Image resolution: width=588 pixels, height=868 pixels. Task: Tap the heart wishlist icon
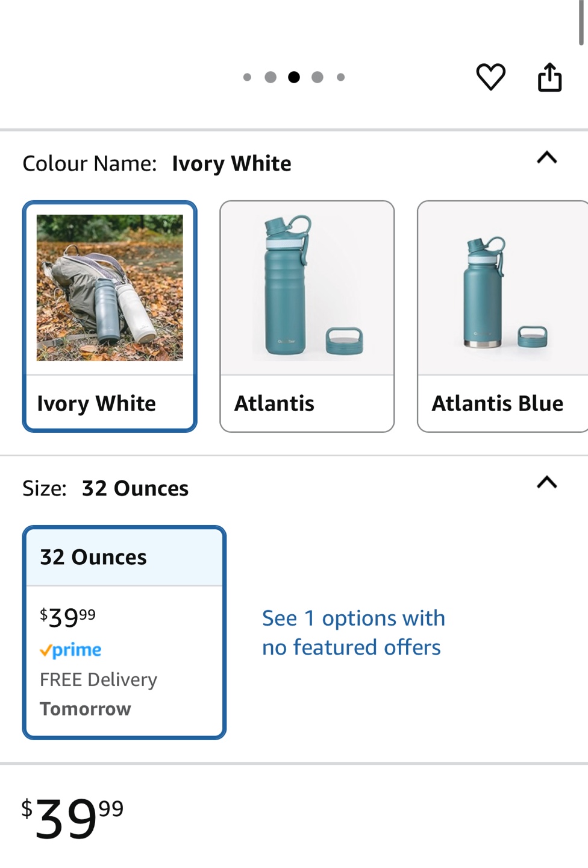pos(491,77)
